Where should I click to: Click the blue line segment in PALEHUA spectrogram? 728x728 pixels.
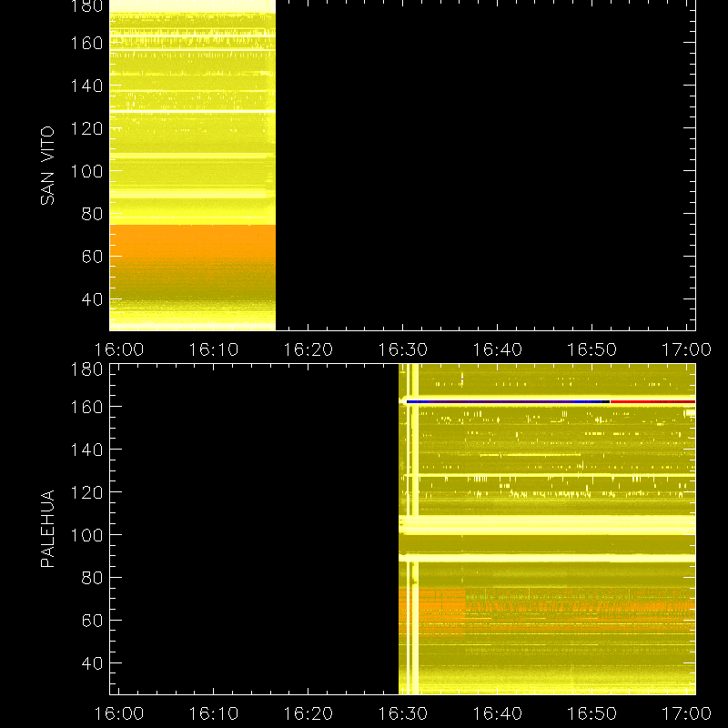click(x=505, y=401)
